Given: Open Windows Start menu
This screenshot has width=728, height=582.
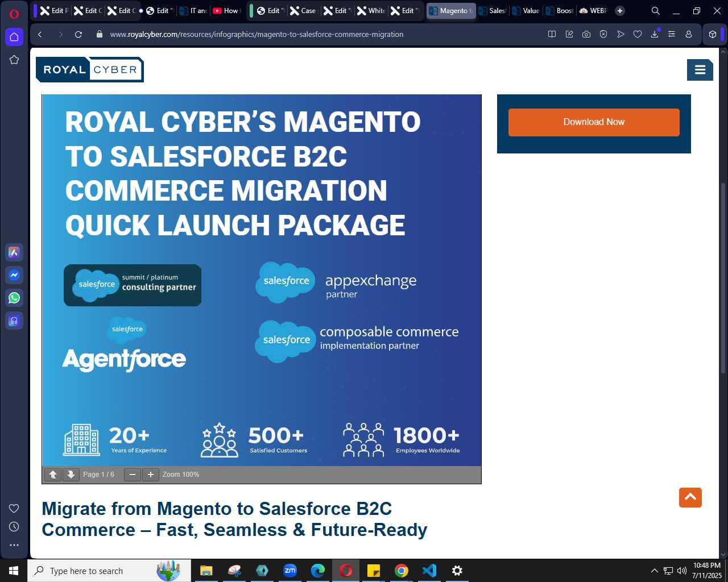Looking at the screenshot, I should tap(14, 571).
